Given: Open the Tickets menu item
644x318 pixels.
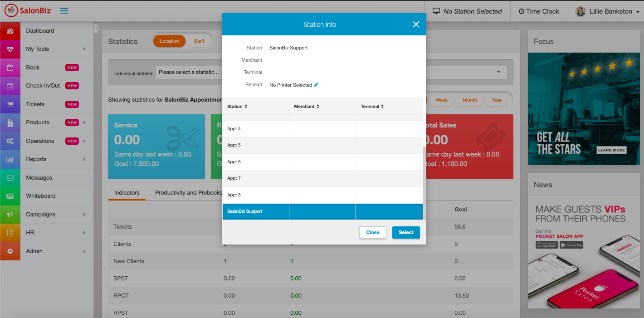Looking at the screenshot, I should [47, 104].
